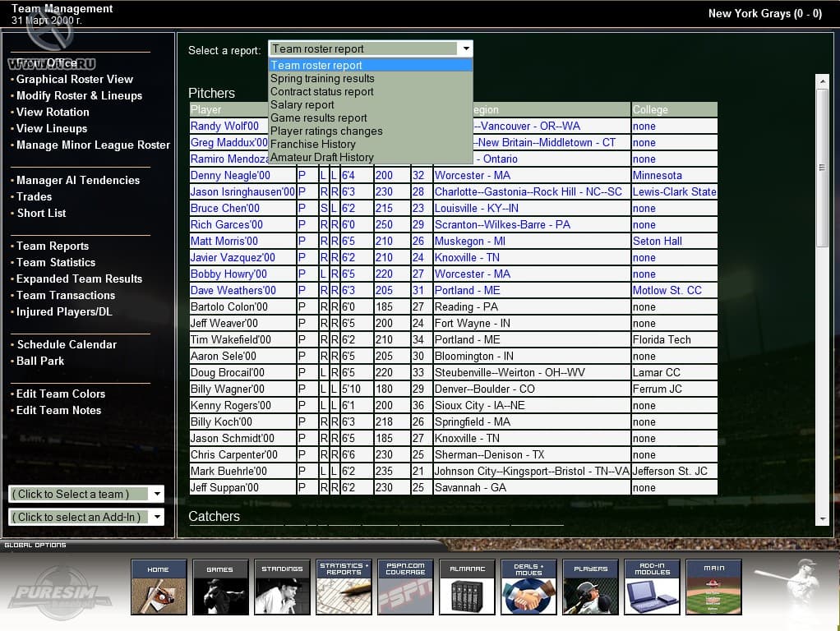Click the Motlow St. CC college link
This screenshot has height=631, width=840.
point(667,290)
